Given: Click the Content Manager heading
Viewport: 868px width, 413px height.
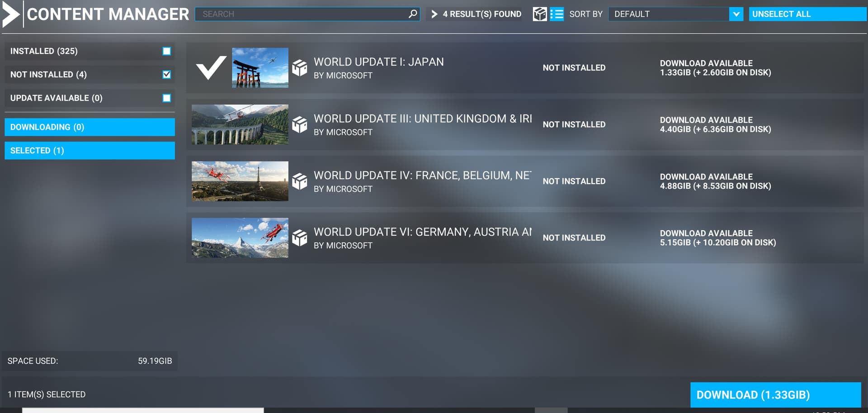Looking at the screenshot, I should click(x=108, y=14).
